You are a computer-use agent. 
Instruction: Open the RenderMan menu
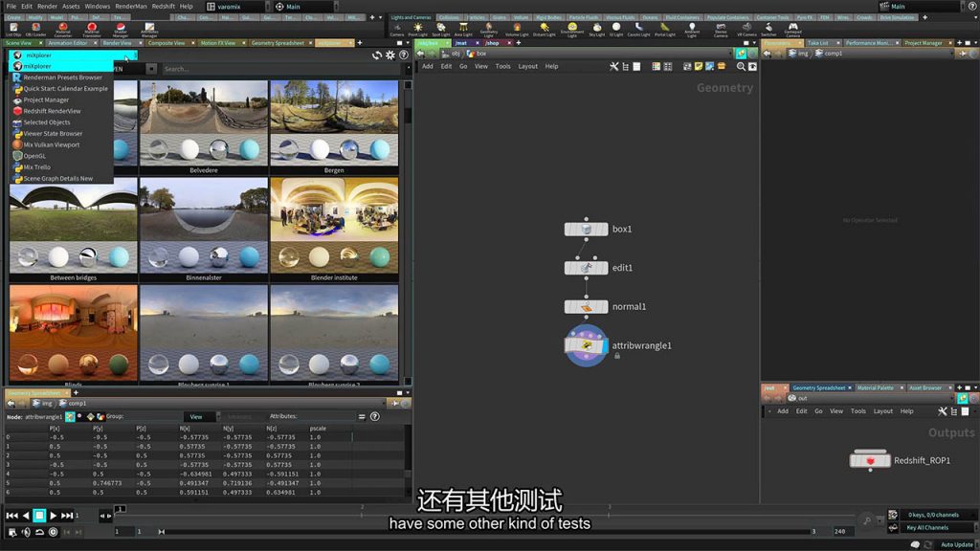[x=130, y=7]
